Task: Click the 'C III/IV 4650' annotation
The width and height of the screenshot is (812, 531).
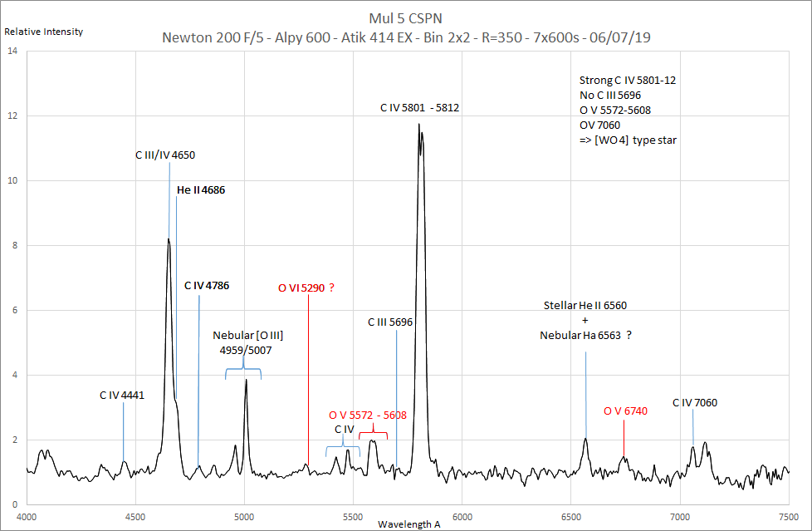Action: click(x=165, y=155)
